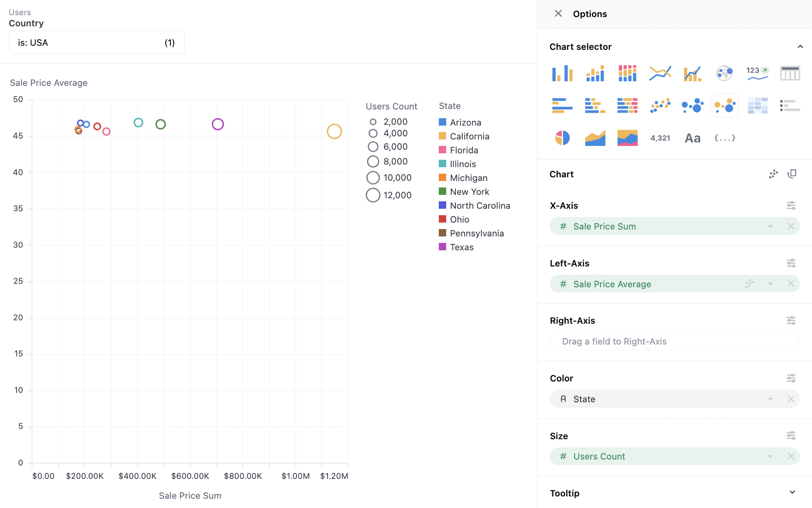The image size is (812, 508).
Task: Select the table chart type icon
Action: 790,73
